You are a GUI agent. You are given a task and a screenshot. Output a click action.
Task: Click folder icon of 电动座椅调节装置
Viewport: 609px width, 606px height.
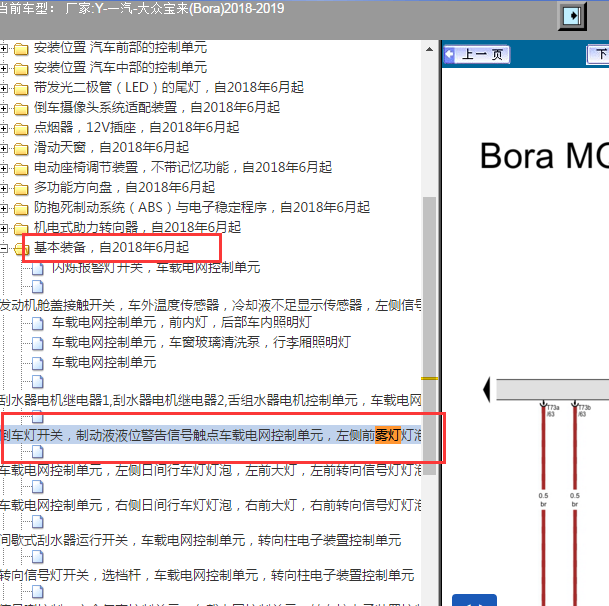point(21,169)
